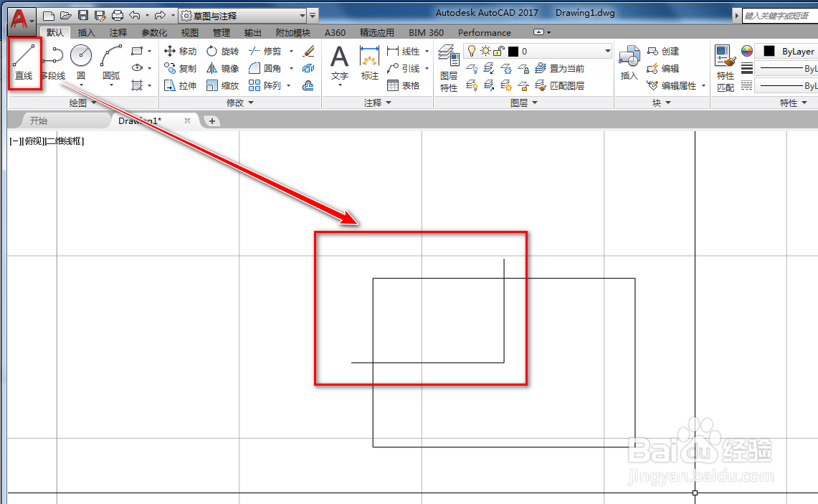The image size is (818, 504).
Task: Toggle layer lock padlock icon
Action: click(x=499, y=51)
